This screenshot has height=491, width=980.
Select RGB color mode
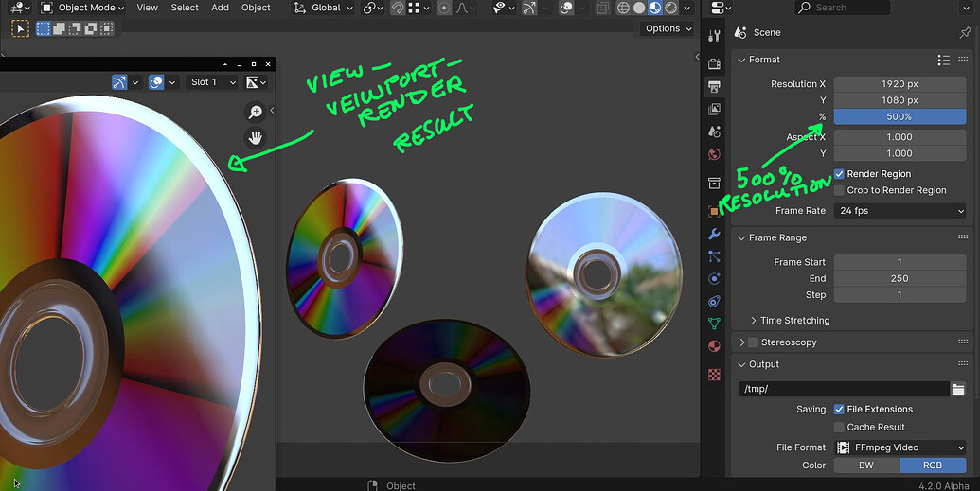click(x=933, y=465)
